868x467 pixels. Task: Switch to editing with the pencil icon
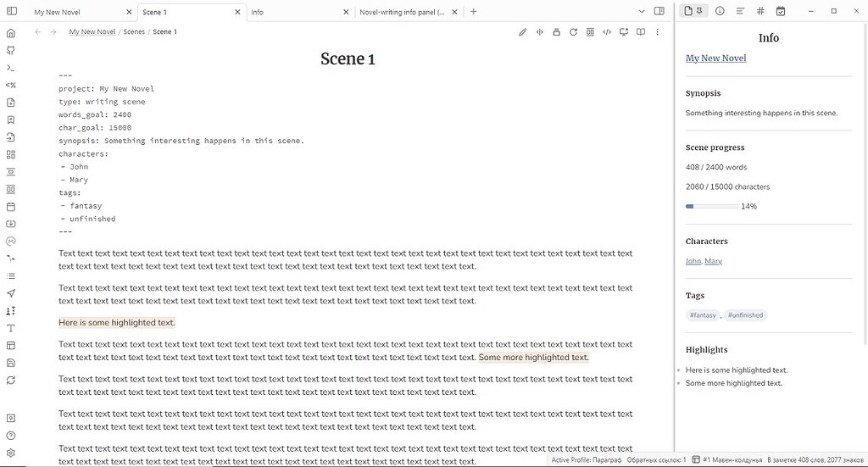pos(522,32)
